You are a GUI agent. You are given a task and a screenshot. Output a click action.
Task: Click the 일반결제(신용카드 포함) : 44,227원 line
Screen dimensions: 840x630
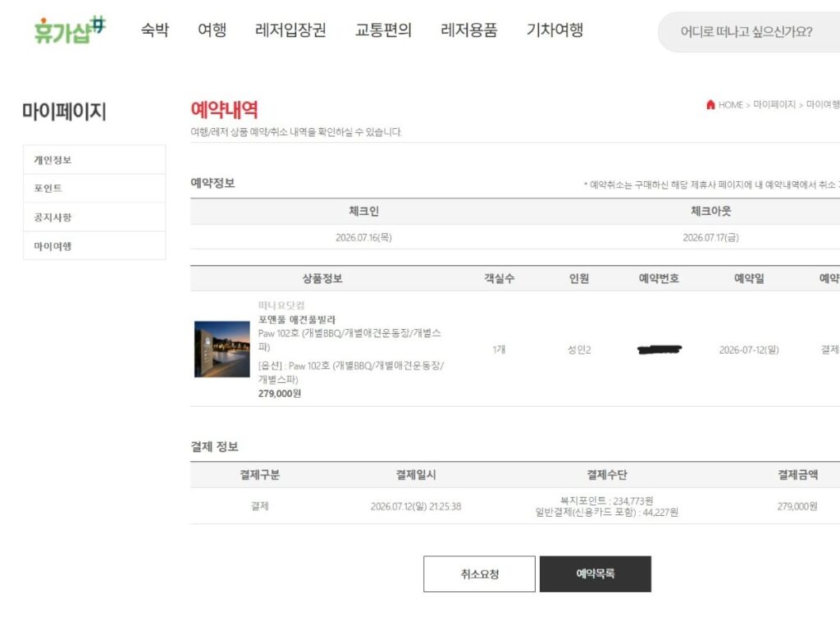point(606,512)
